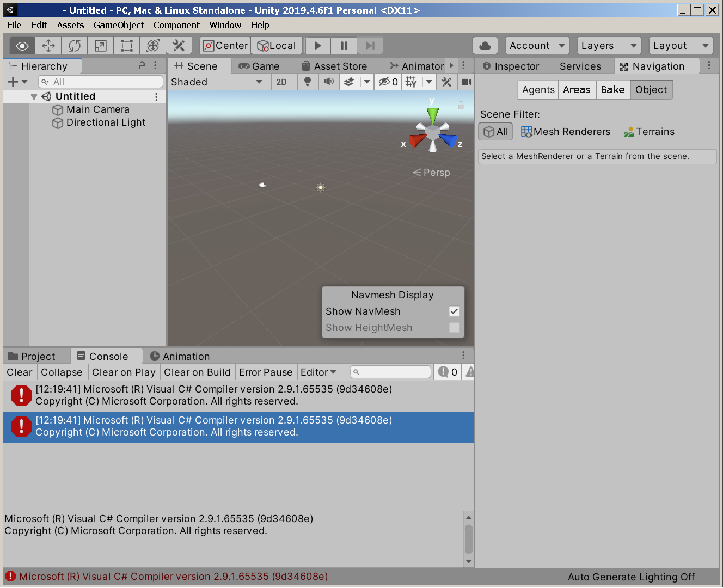Clear the Console messages
The height and width of the screenshot is (588, 723).
(x=20, y=372)
